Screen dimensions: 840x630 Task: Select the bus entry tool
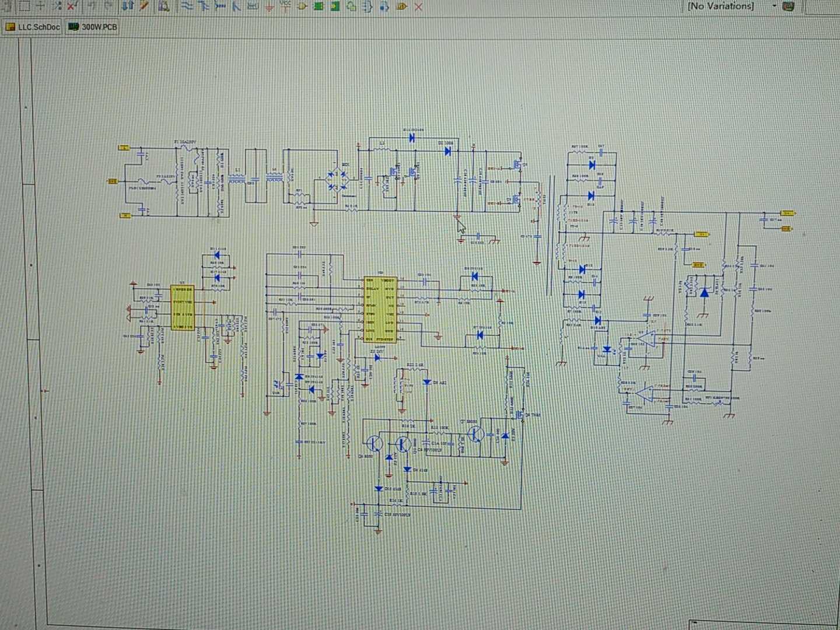(220, 6)
